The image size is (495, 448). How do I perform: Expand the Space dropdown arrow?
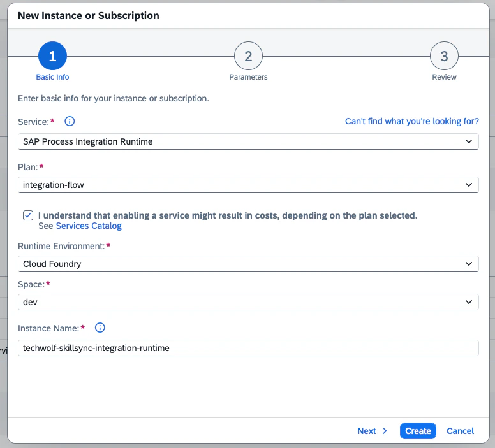coord(469,302)
